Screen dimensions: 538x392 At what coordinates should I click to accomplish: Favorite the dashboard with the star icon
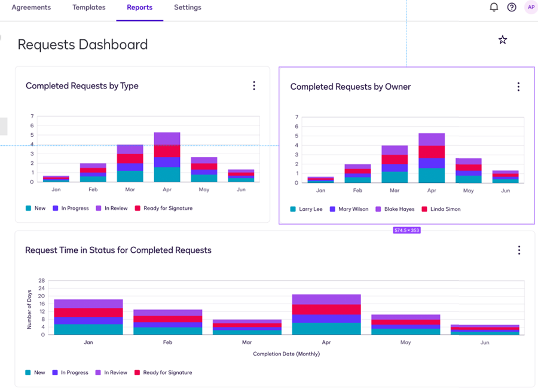(x=502, y=40)
